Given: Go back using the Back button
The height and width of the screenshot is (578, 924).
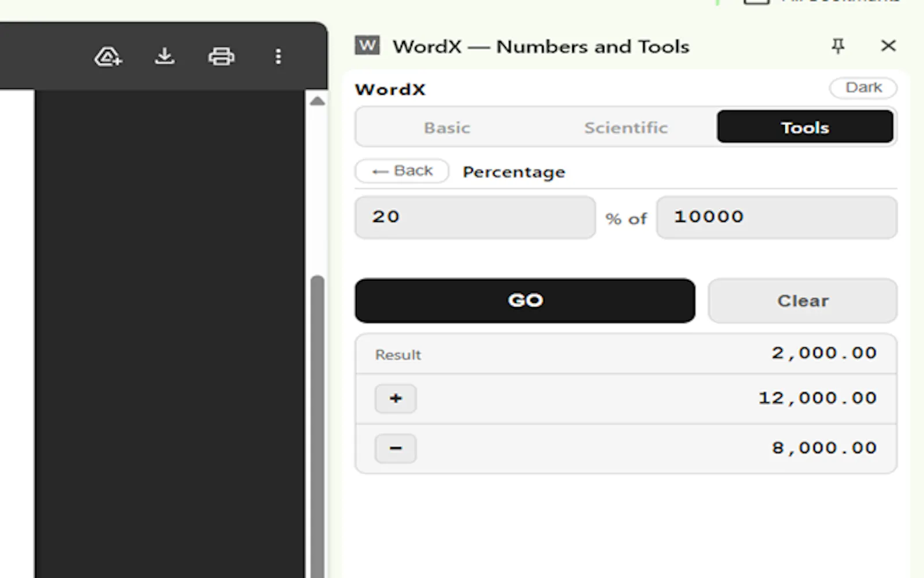Looking at the screenshot, I should (402, 171).
